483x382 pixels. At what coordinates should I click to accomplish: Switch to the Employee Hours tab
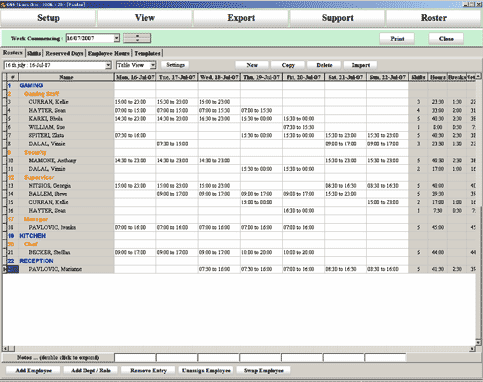tap(109, 53)
